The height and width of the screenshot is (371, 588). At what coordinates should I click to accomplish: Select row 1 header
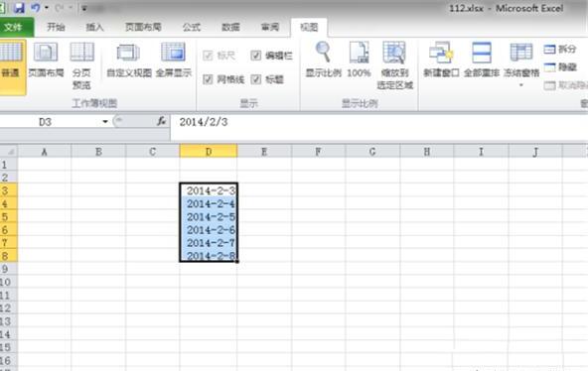[x=9, y=165]
